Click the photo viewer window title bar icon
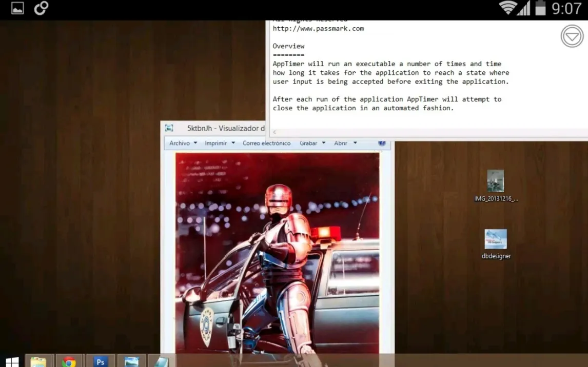Image resolution: width=588 pixels, height=367 pixels. pos(169,128)
